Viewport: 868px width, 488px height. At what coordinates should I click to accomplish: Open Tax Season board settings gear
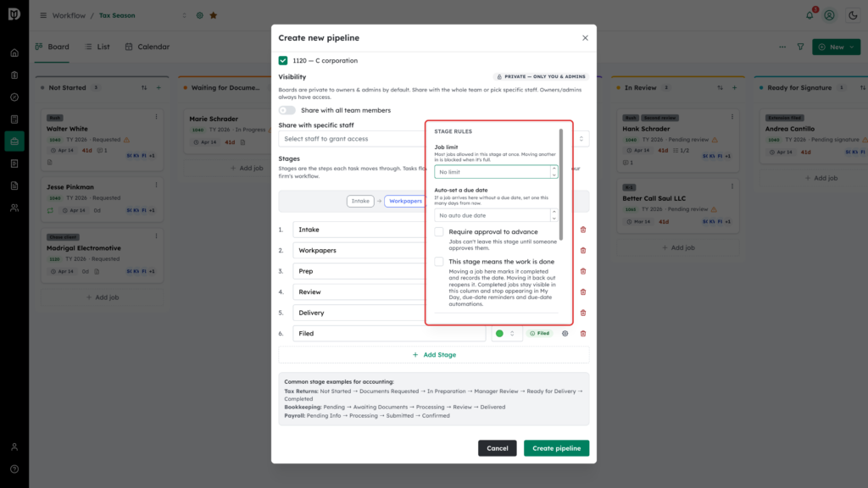coord(200,15)
